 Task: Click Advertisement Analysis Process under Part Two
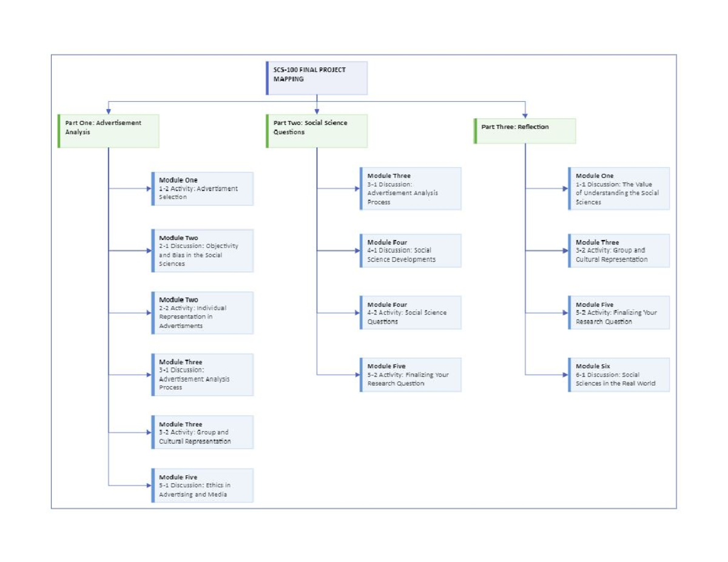coord(410,189)
